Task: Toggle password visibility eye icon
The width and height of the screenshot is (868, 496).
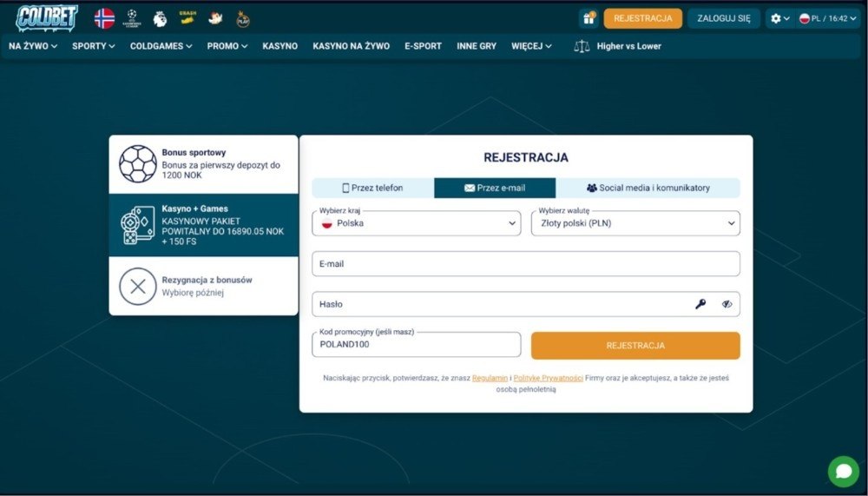Action: 727,304
